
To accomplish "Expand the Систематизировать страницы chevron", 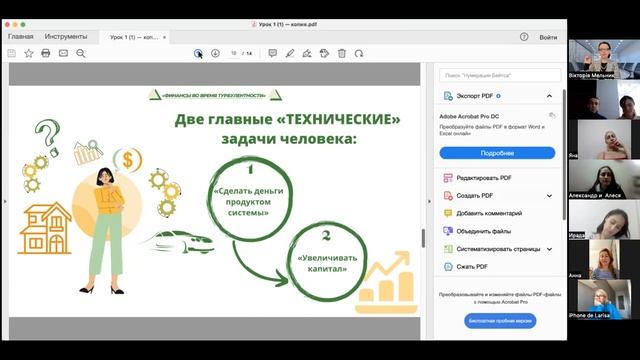I will pyautogui.click(x=549, y=249).
